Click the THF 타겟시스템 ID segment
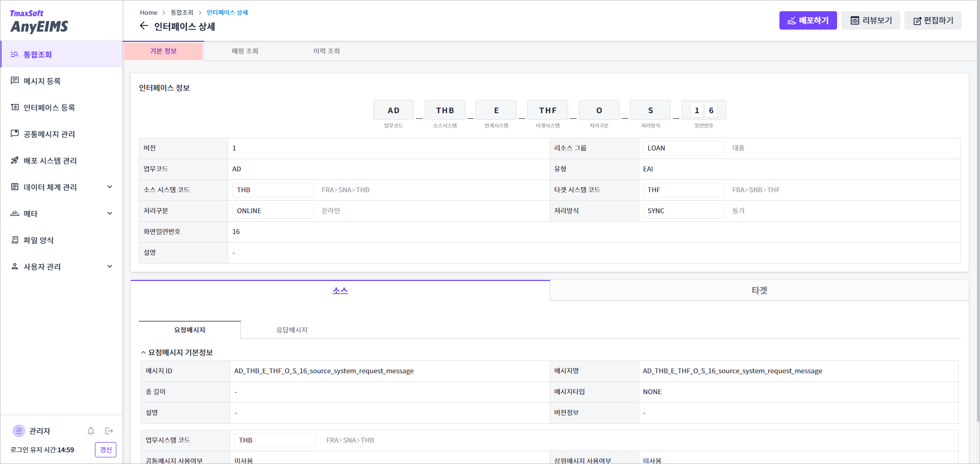The width and height of the screenshot is (980, 464). (x=548, y=110)
